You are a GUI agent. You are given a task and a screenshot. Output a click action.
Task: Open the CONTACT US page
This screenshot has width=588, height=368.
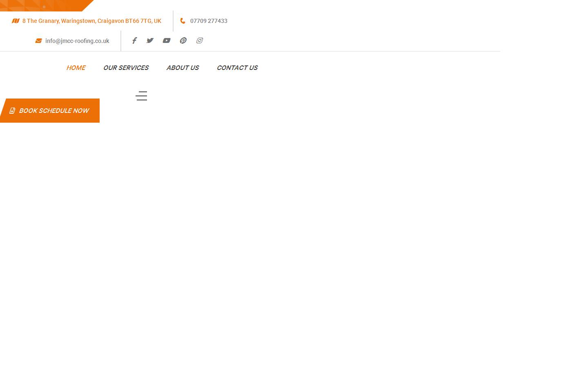(237, 68)
